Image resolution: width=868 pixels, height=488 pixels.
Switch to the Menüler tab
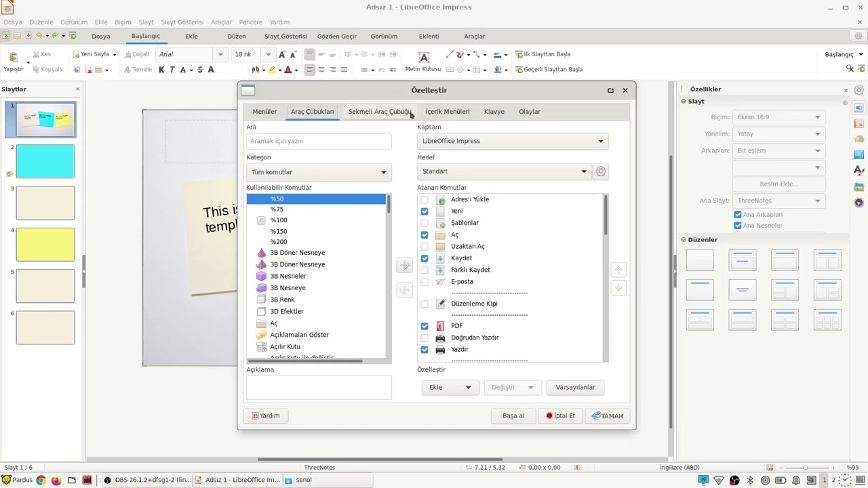tap(264, 112)
